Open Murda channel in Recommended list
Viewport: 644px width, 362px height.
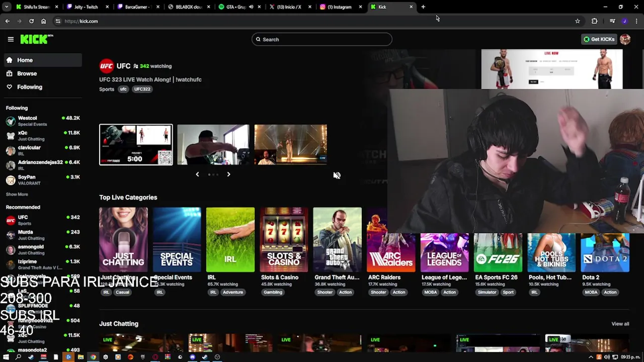pyautogui.click(x=43, y=235)
